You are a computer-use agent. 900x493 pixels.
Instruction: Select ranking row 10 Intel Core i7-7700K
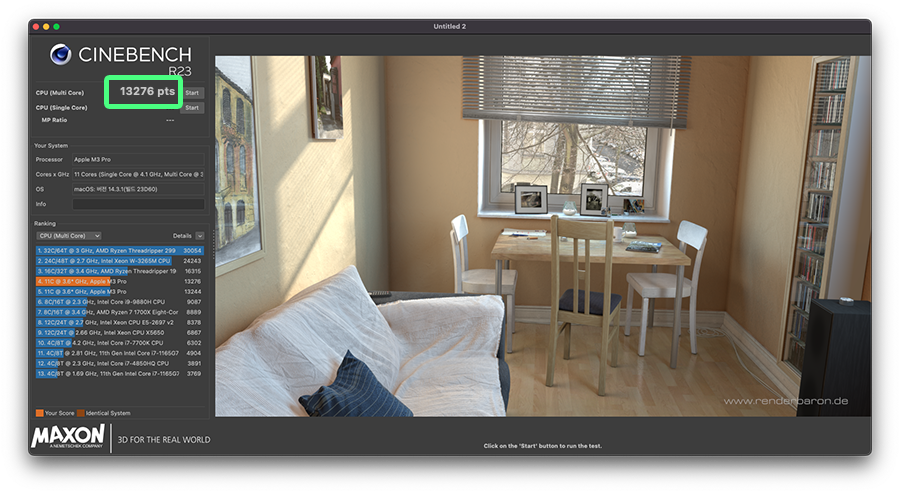click(x=119, y=343)
